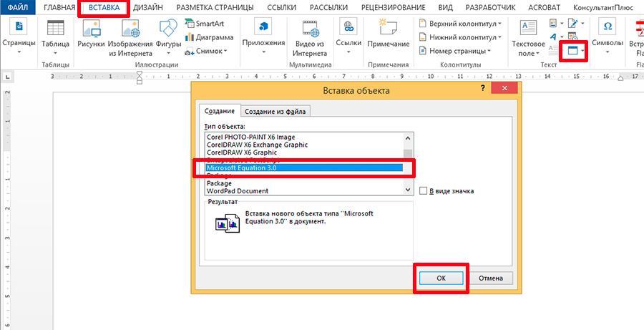
Task: Select WordPad Document in object list
Action: pos(238,191)
